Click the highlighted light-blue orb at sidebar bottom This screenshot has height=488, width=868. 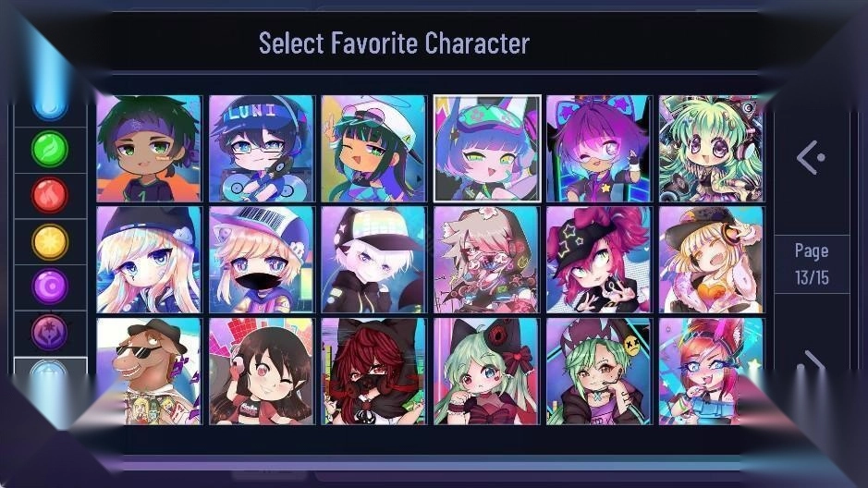pyautogui.click(x=50, y=372)
